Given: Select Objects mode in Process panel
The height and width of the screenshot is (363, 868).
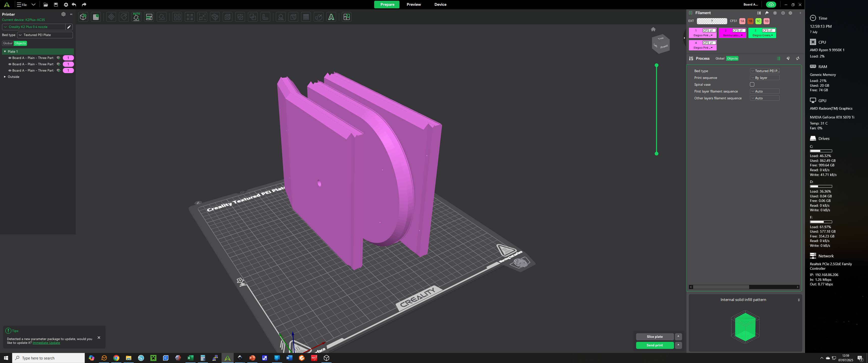Looking at the screenshot, I should click(x=732, y=58).
